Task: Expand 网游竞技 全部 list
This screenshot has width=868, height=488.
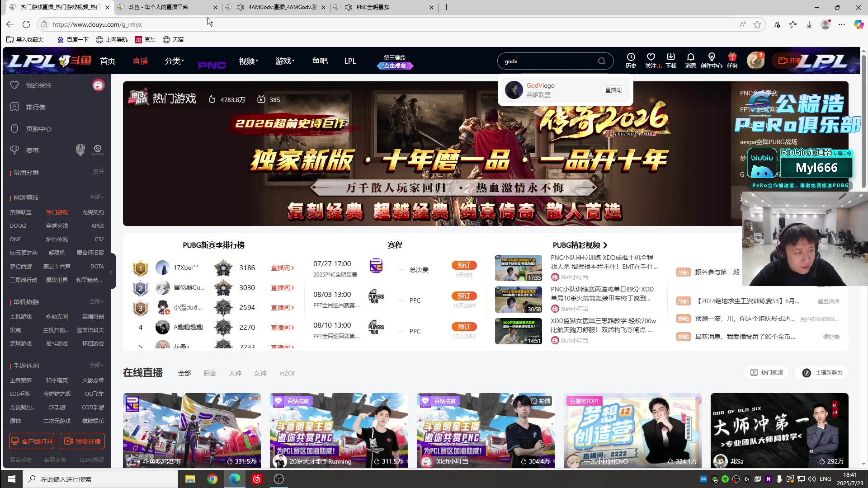Action: coord(96,197)
